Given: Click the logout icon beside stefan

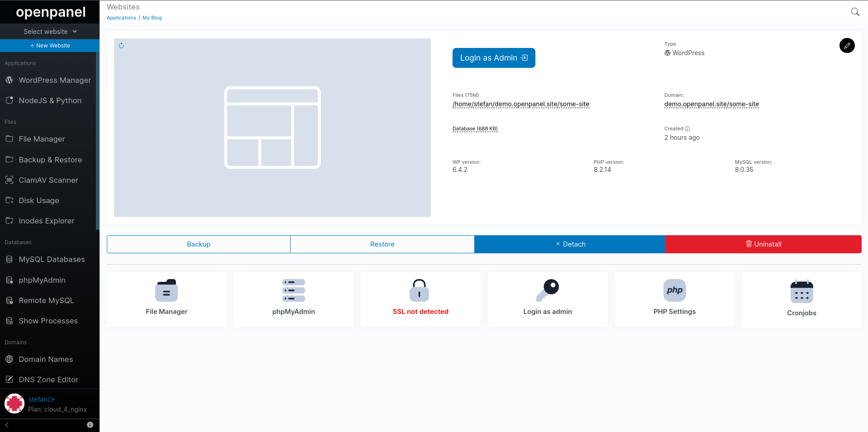Looking at the screenshot, I should click(51, 399).
